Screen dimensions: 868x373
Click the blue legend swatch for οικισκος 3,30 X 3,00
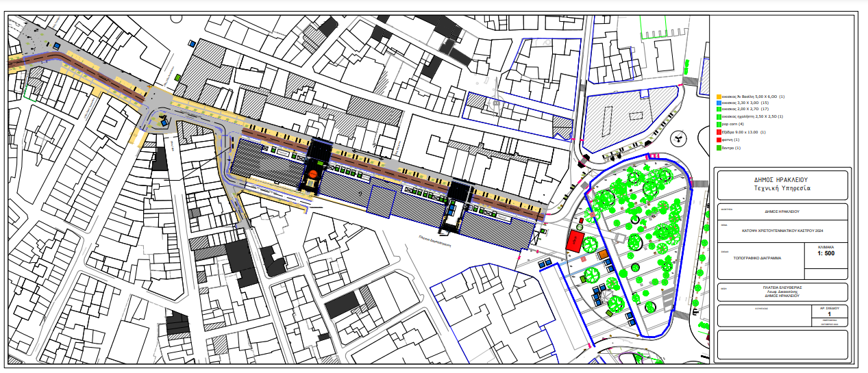coord(719,103)
